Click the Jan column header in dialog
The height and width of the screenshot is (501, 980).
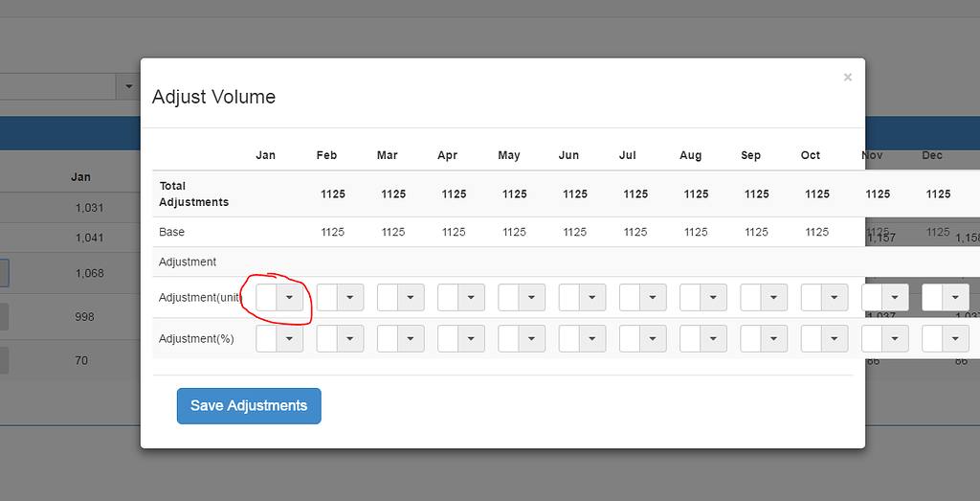pos(265,155)
